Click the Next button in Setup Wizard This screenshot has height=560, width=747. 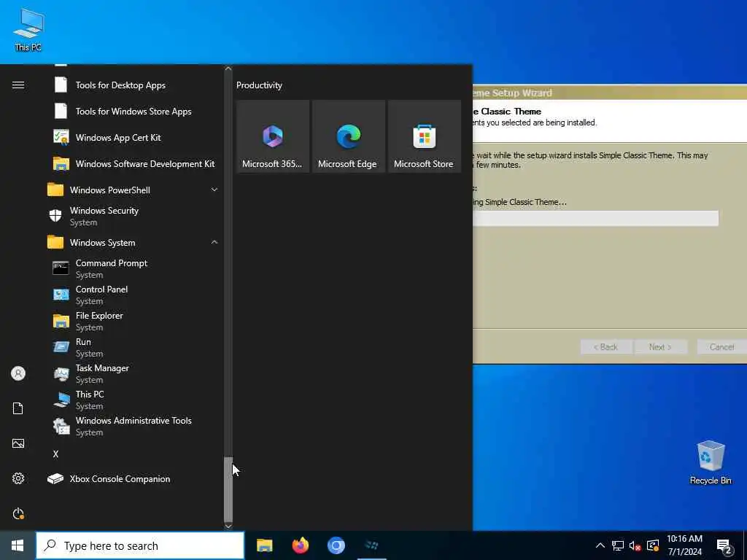tap(660, 346)
